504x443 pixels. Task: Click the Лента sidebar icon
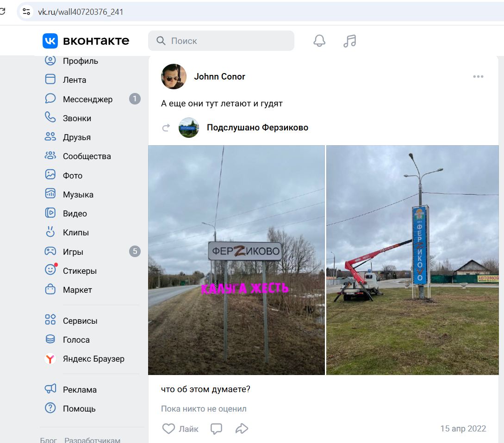click(50, 79)
